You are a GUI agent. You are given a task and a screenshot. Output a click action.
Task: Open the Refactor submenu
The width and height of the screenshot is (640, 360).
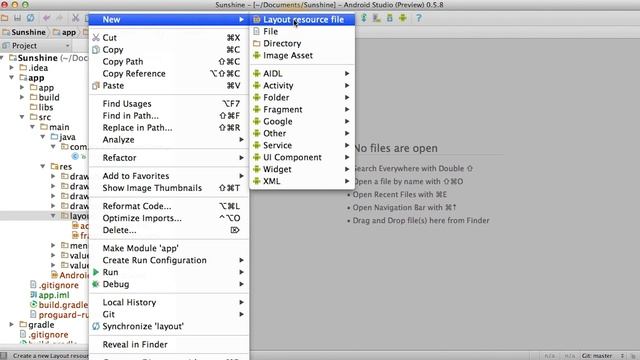click(169, 158)
